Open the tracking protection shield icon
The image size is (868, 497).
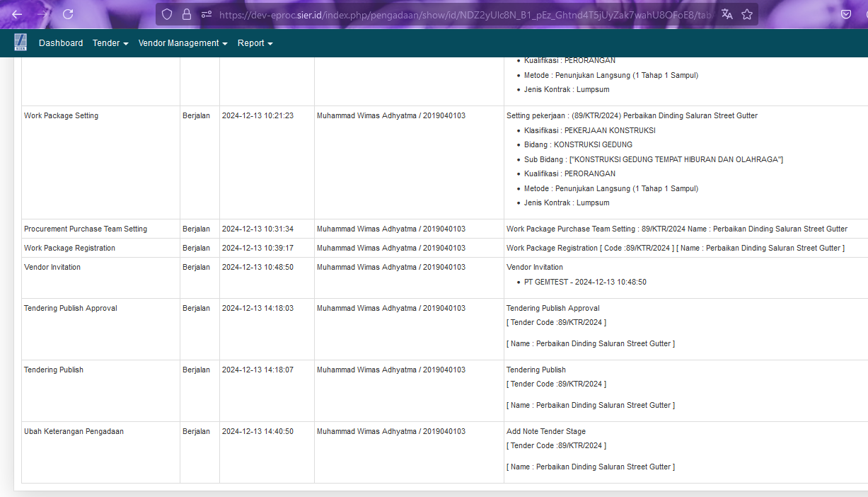pyautogui.click(x=167, y=14)
